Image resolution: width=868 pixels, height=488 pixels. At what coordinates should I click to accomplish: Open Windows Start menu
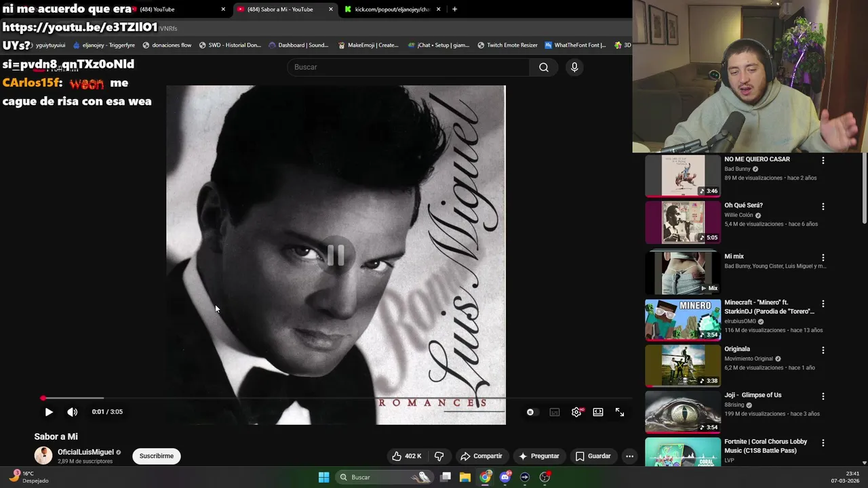pos(324,477)
